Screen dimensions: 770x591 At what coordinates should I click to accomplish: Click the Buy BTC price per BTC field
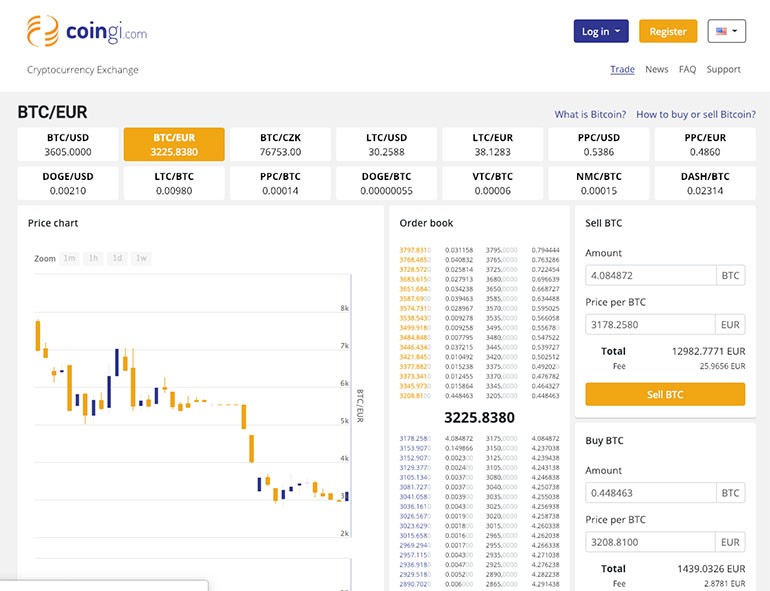(x=650, y=542)
